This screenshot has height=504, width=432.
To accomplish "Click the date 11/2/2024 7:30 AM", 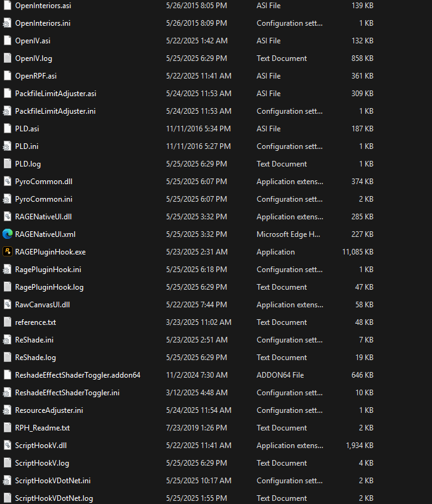I will [197, 375].
